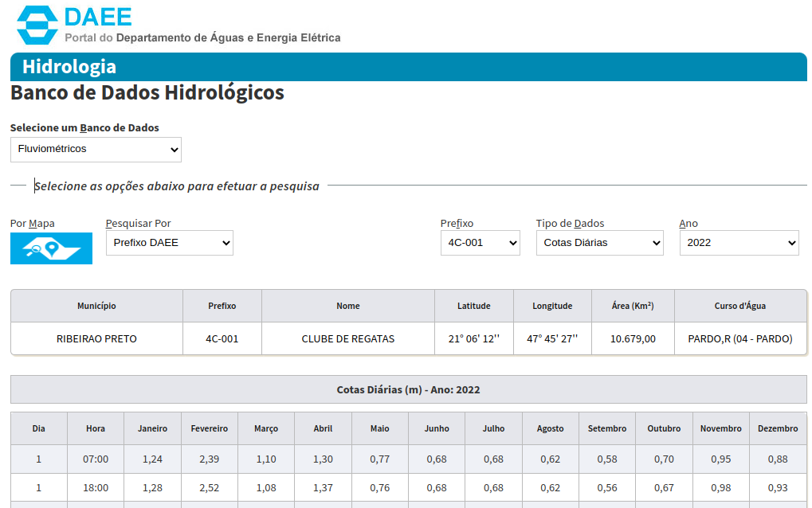Click the Dezembro column header
Viewport: 812px width, 508px height.
[x=778, y=428]
